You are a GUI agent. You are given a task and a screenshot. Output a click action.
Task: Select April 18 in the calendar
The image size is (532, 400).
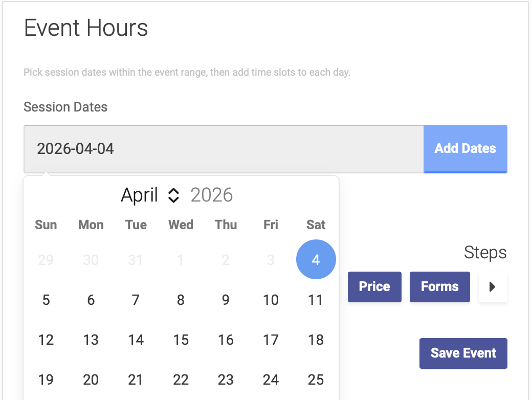316,340
